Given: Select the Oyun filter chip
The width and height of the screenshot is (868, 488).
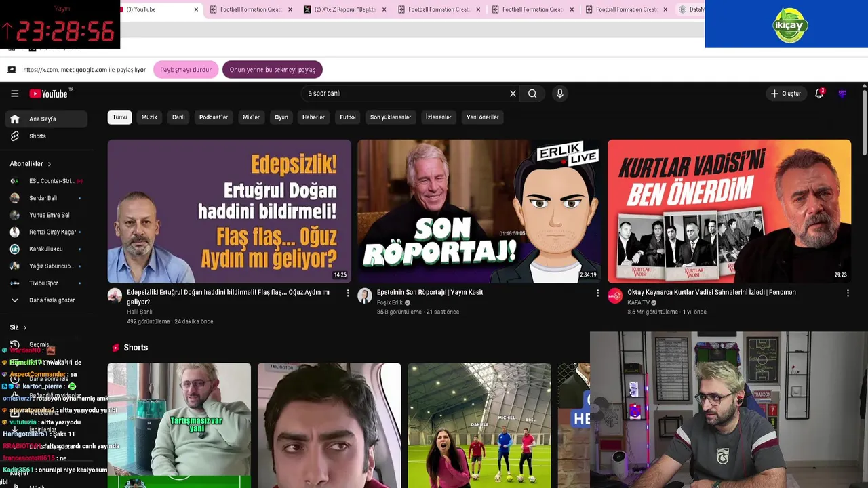Looking at the screenshot, I should point(281,117).
